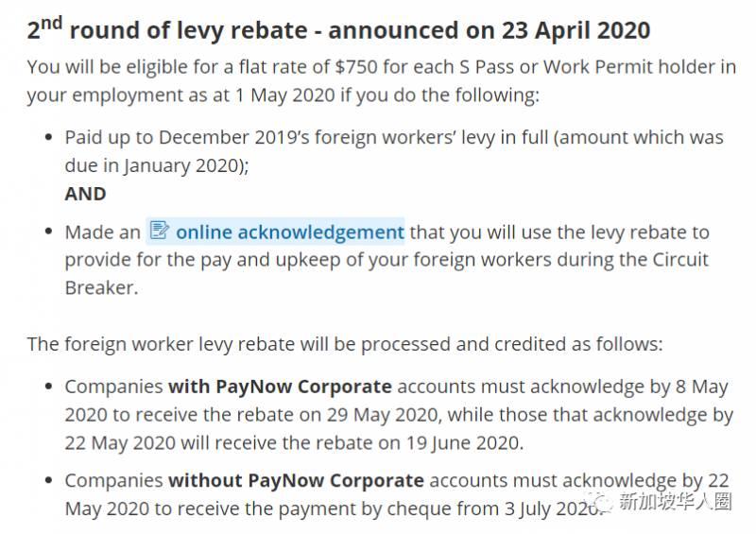Click the form icon beside online acknowledgement
This screenshot has width=756, height=534.
pyautogui.click(x=160, y=231)
